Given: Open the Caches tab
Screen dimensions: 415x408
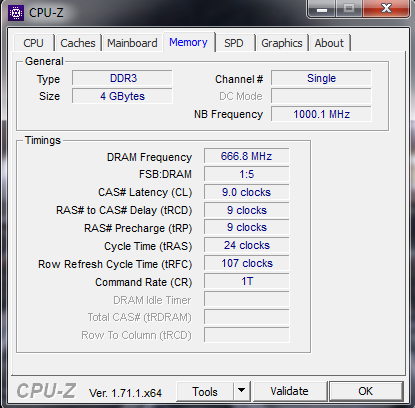Looking at the screenshot, I should (x=78, y=43).
